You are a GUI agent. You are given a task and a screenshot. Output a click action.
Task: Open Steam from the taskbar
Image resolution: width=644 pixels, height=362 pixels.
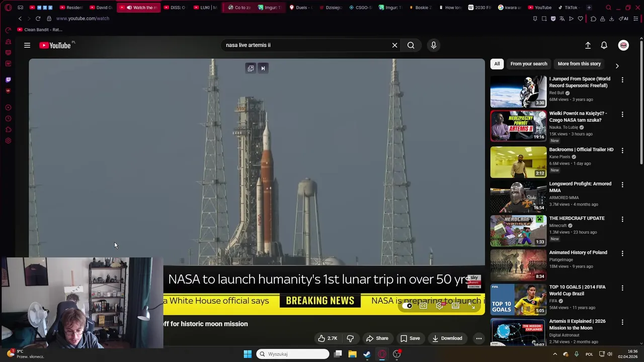click(x=367, y=354)
